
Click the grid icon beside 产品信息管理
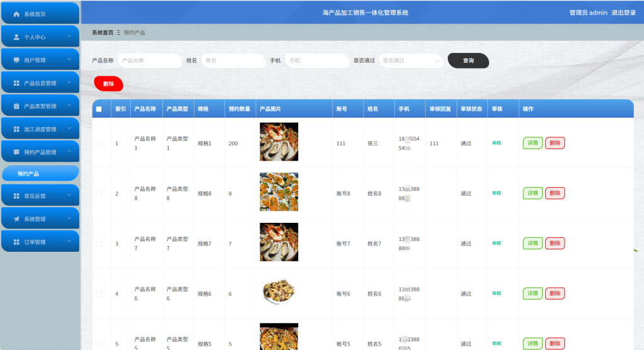pyautogui.click(x=16, y=83)
